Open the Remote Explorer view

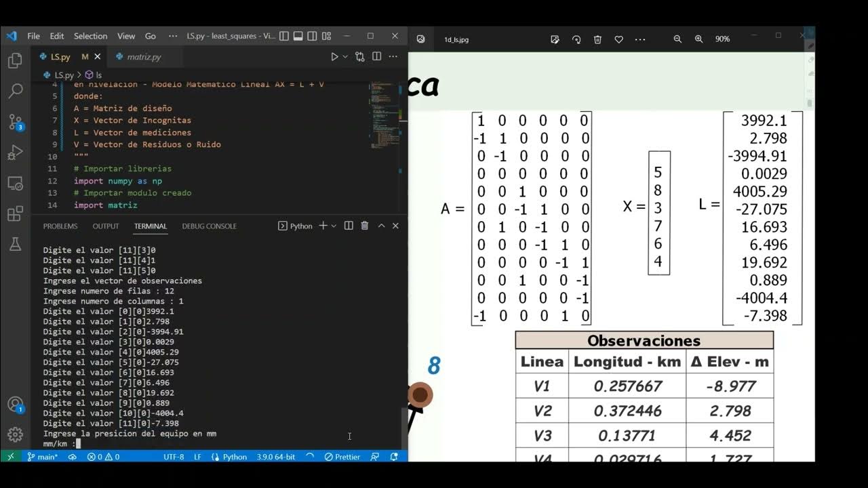(x=15, y=184)
